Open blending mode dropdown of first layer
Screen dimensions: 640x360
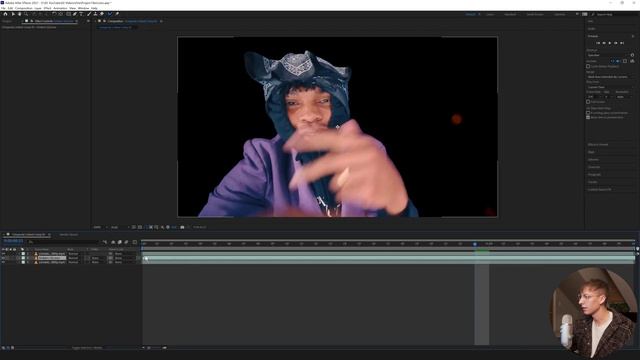click(x=73, y=254)
